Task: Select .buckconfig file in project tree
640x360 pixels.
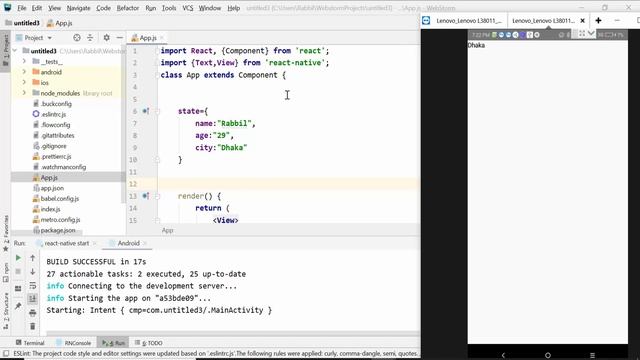Action: [56, 104]
